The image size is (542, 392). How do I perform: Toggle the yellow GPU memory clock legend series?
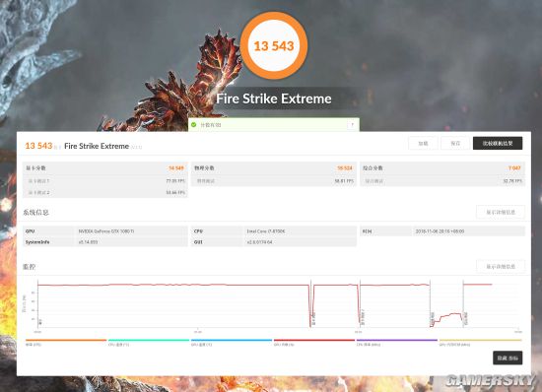(x=481, y=343)
